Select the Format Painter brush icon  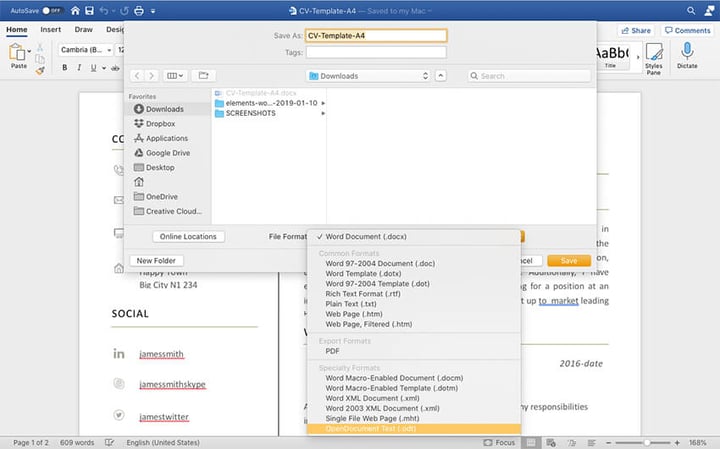coord(40,70)
